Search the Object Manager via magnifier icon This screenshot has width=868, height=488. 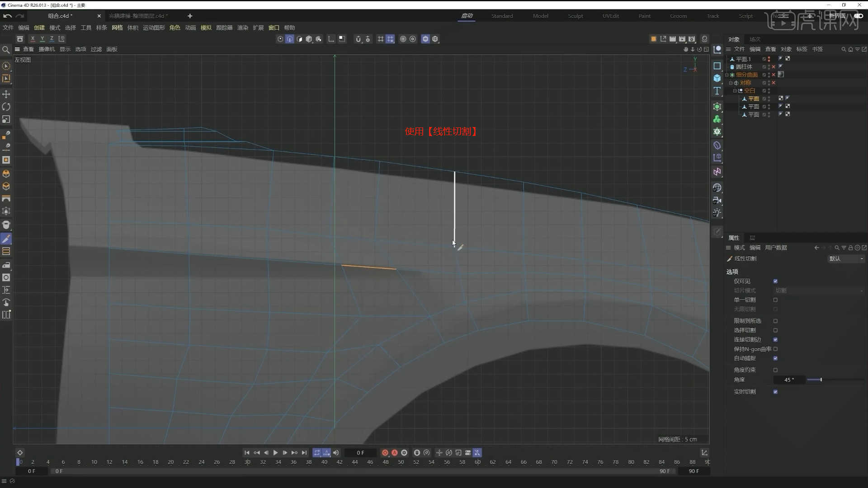pyautogui.click(x=844, y=49)
